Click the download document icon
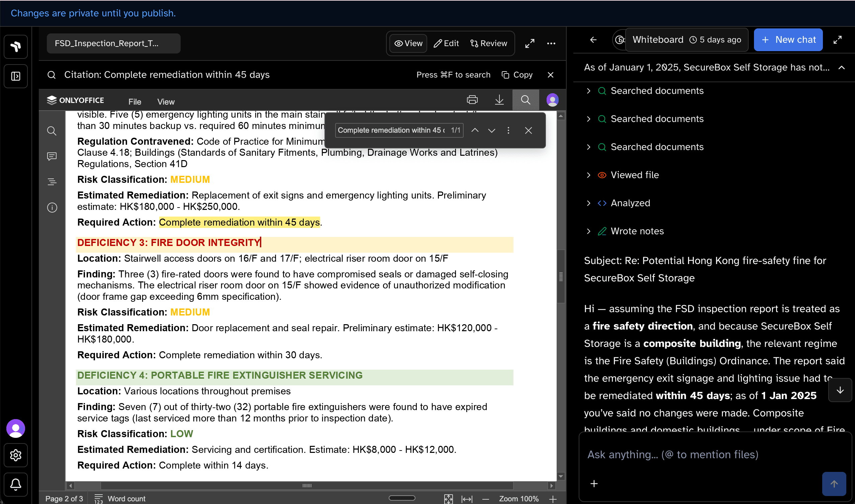Image resolution: width=855 pixels, height=504 pixels. [499, 100]
